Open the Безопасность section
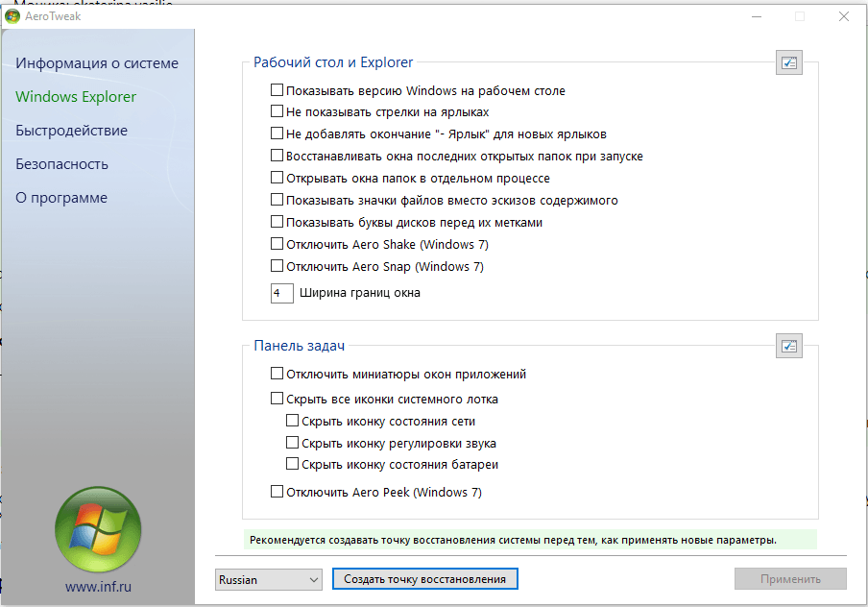 61,164
